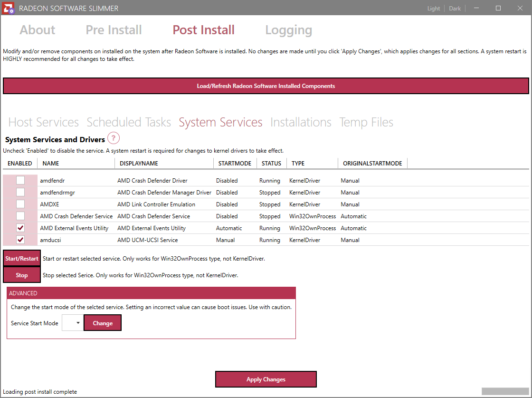Open the Logging tab
Viewport: 532px width, 398px height.
pos(289,30)
